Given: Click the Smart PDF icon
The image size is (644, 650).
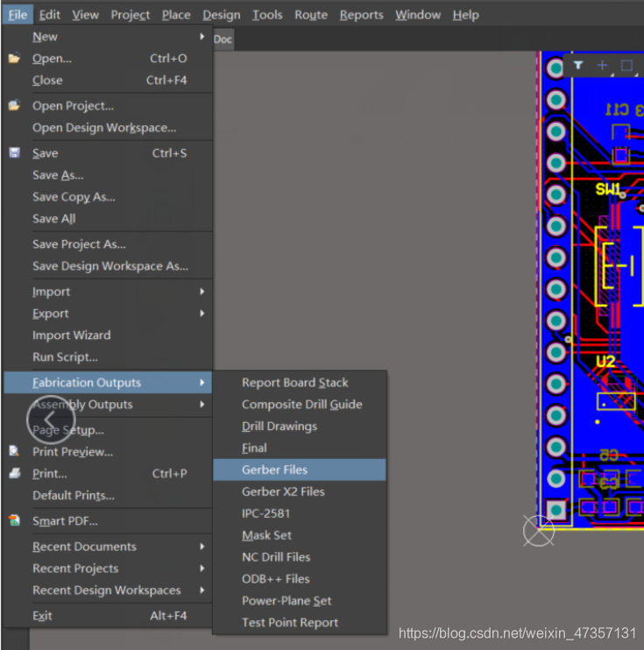Looking at the screenshot, I should point(15,520).
